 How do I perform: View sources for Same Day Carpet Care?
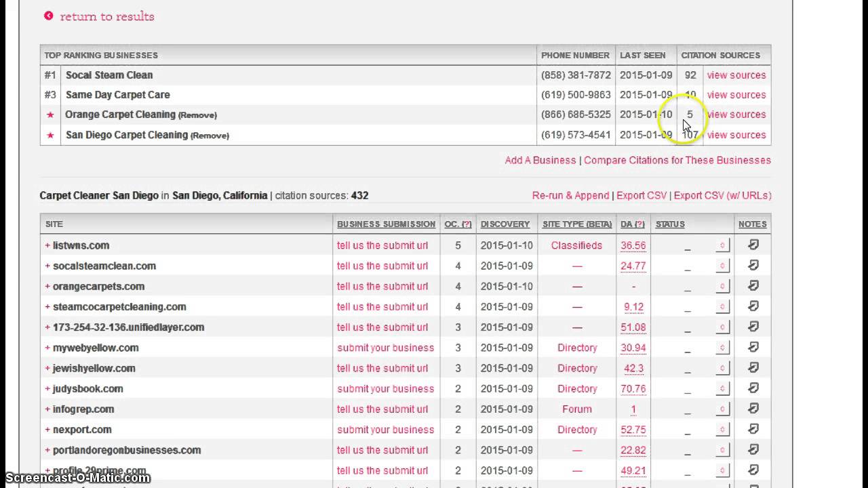[x=736, y=95]
